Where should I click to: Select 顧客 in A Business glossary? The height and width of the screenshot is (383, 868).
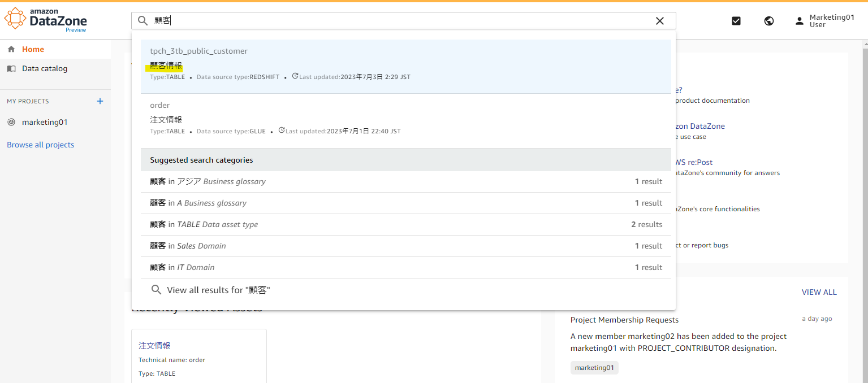pos(406,203)
